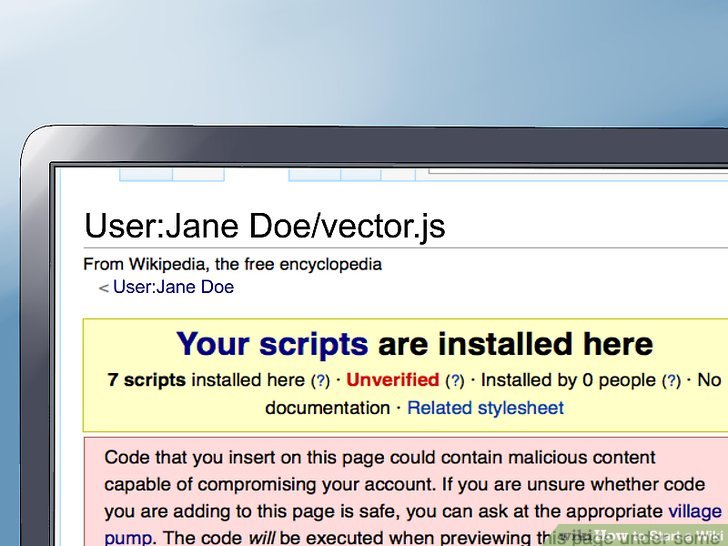Follow the 'pump' link in the warning box
The height and width of the screenshot is (546, 728).
pyautogui.click(x=128, y=538)
